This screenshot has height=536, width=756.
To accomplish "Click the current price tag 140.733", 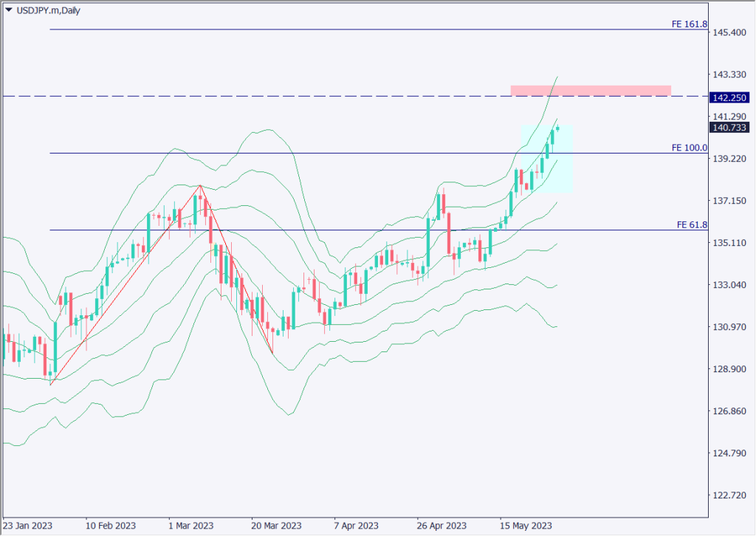I will [x=728, y=128].
